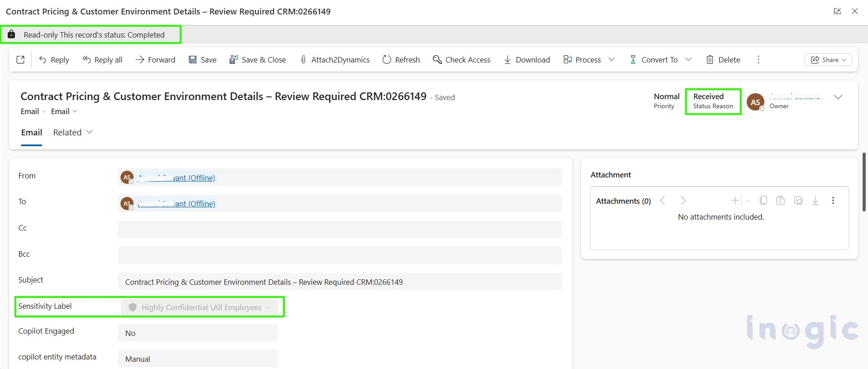
Task: Click the Process command
Action: tap(582, 60)
